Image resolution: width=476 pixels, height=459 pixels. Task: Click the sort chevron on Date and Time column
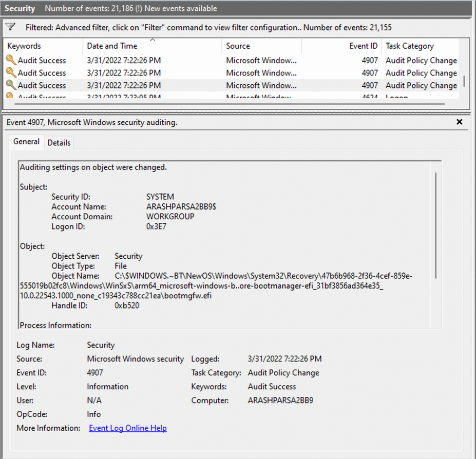pos(153,39)
